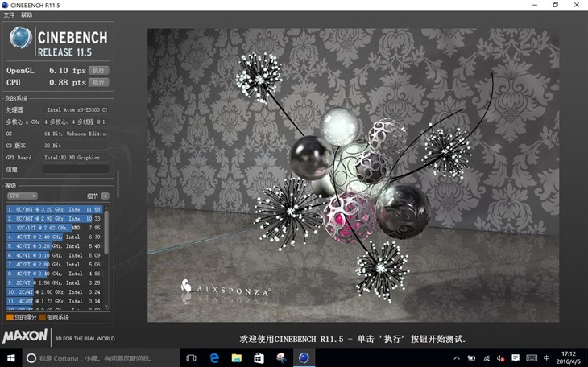The image size is (588, 367).
Task: Expand details with the 细节 arrow button
Action: point(106,196)
